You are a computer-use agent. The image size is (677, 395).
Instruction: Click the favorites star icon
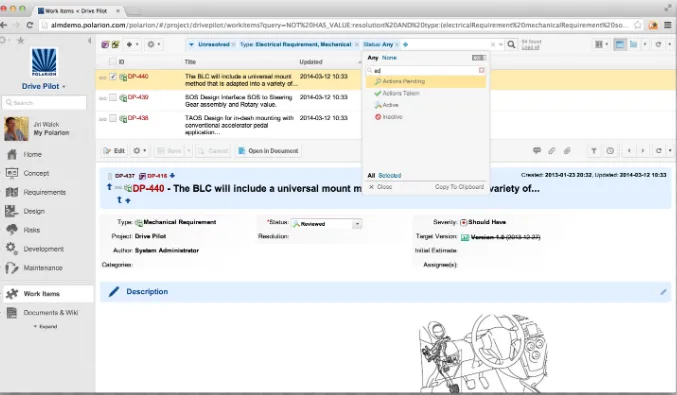click(x=20, y=41)
